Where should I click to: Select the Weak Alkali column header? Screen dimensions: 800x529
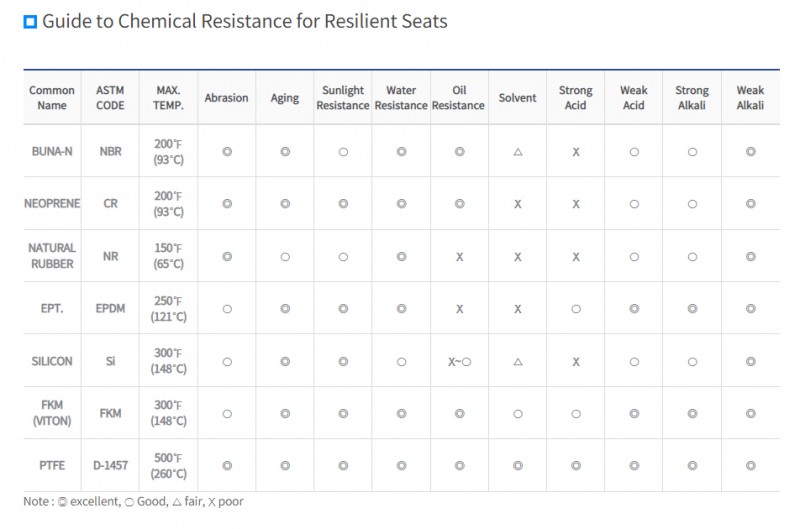coord(750,98)
